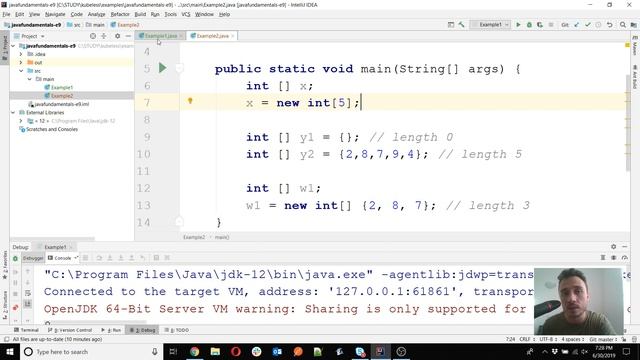
Task: Open File Explorer from taskbar
Action: coord(215,351)
